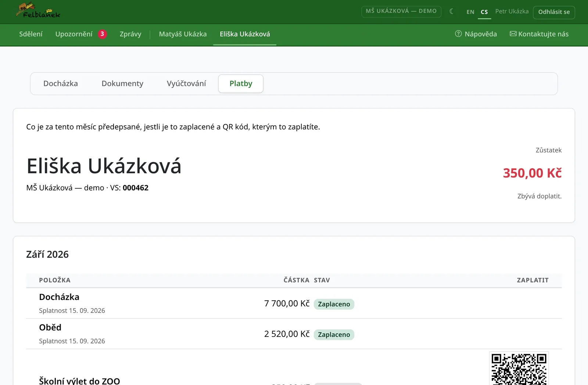Switch to the Vyúčtování tab
This screenshot has height=385, width=588.
186,83
